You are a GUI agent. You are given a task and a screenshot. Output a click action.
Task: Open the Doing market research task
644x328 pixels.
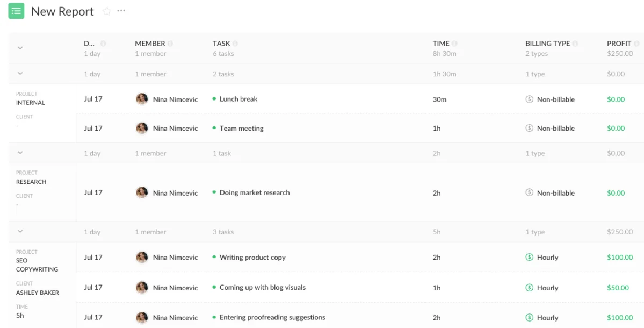click(255, 193)
